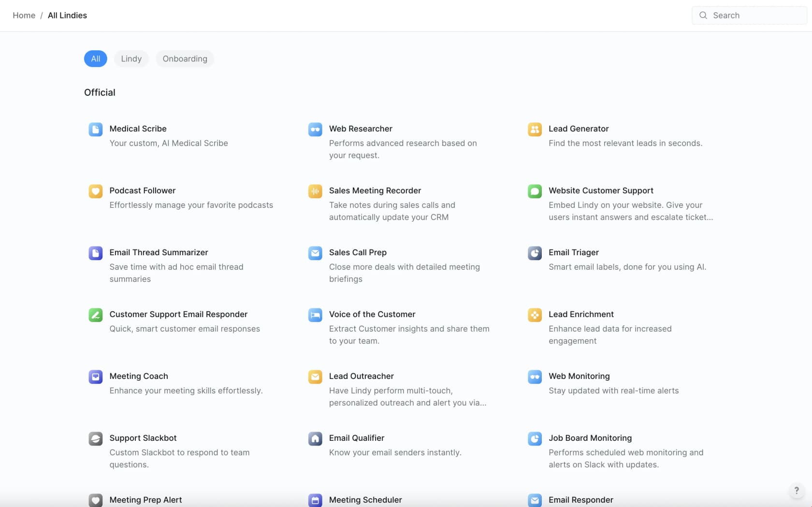This screenshot has width=812, height=507.
Task: Open the Meeting Coach title
Action: [x=139, y=376]
